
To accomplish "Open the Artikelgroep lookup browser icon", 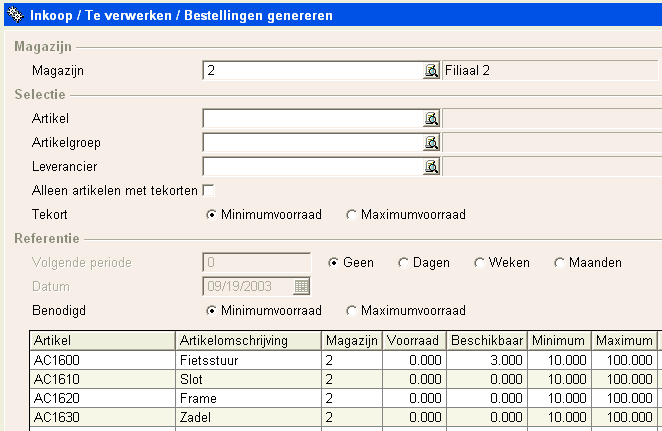I will [431, 143].
